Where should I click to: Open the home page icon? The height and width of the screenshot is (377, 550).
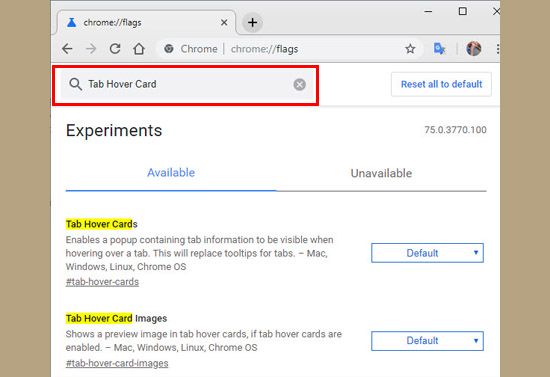point(139,49)
